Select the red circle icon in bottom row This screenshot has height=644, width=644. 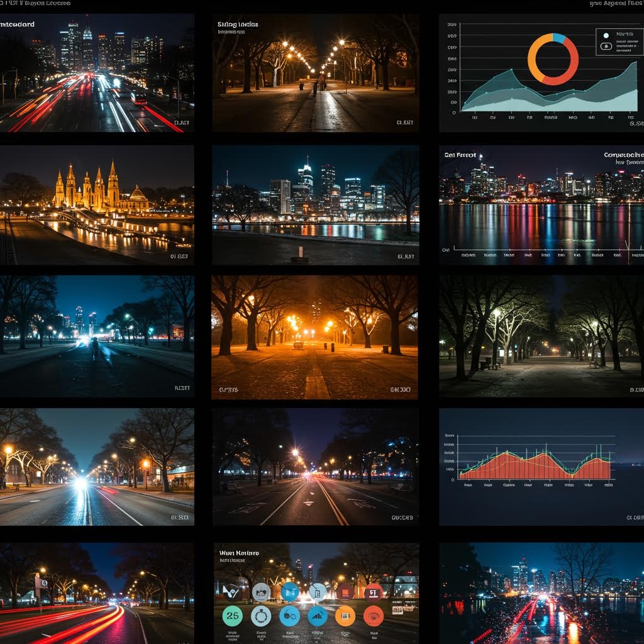tap(374, 615)
